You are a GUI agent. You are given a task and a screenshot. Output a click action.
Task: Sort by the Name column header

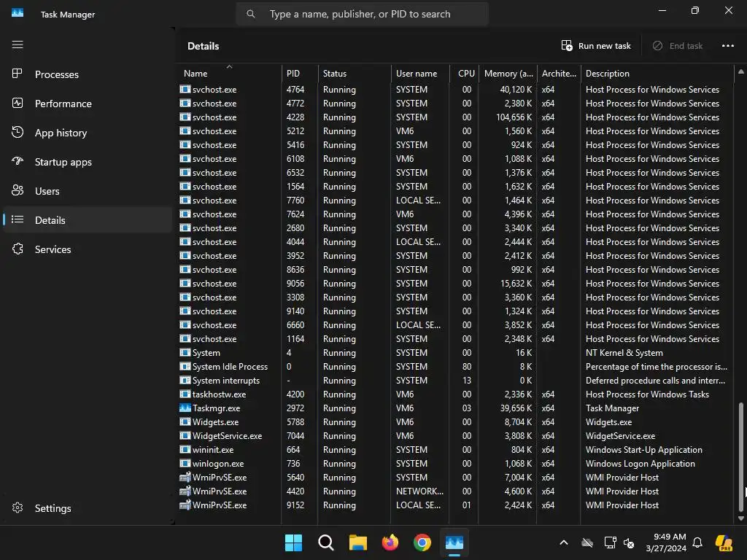pos(228,74)
